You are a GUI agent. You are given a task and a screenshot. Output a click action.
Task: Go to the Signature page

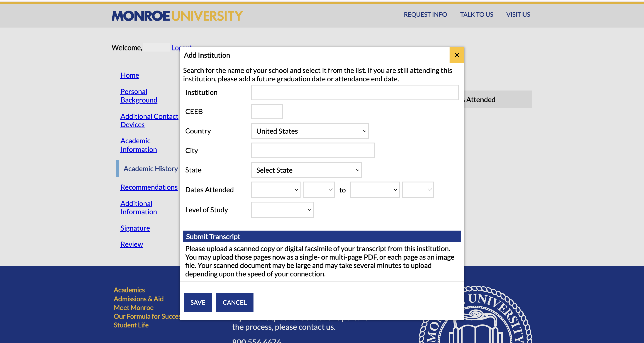tap(135, 228)
